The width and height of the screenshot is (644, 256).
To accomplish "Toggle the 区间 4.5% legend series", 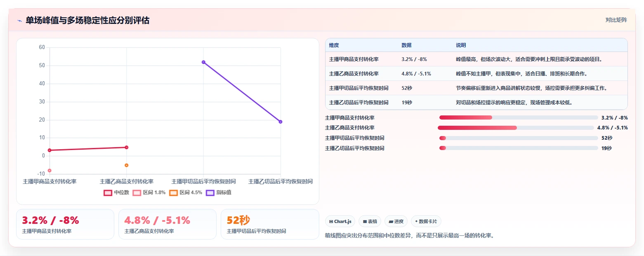I will point(186,193).
